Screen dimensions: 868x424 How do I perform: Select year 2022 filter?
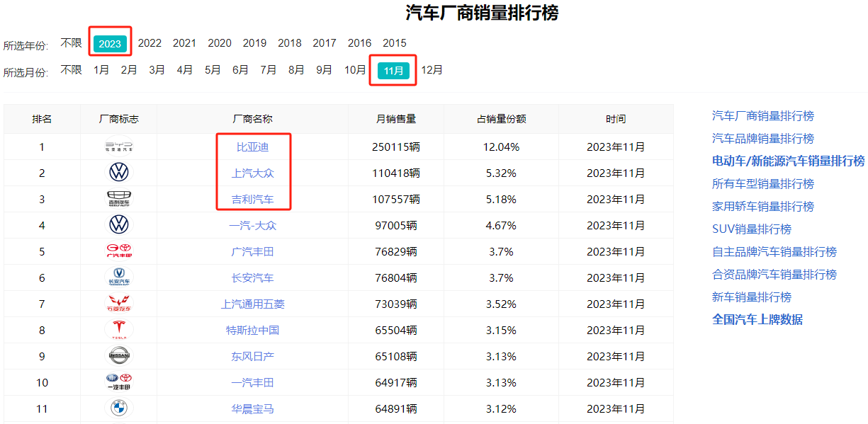pyautogui.click(x=150, y=43)
